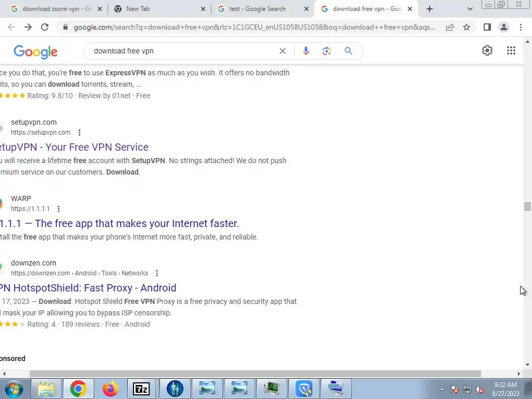This screenshot has width=532, height=399.
Task: Reload the current page
Action: pos(45,27)
